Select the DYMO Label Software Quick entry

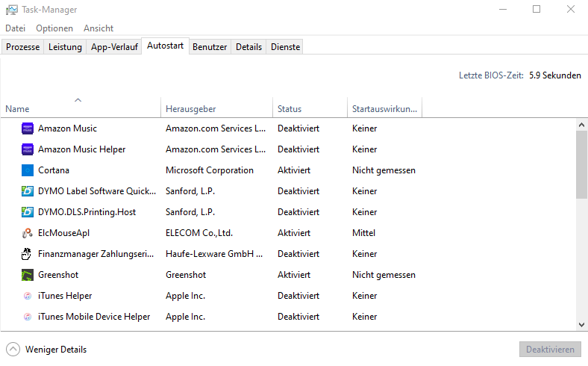(97, 191)
